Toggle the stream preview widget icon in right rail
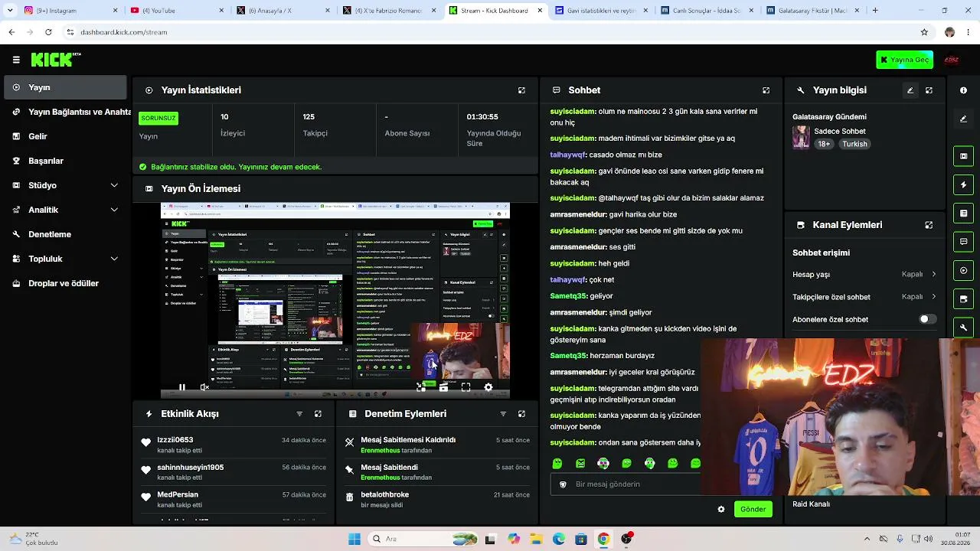 pyautogui.click(x=963, y=156)
